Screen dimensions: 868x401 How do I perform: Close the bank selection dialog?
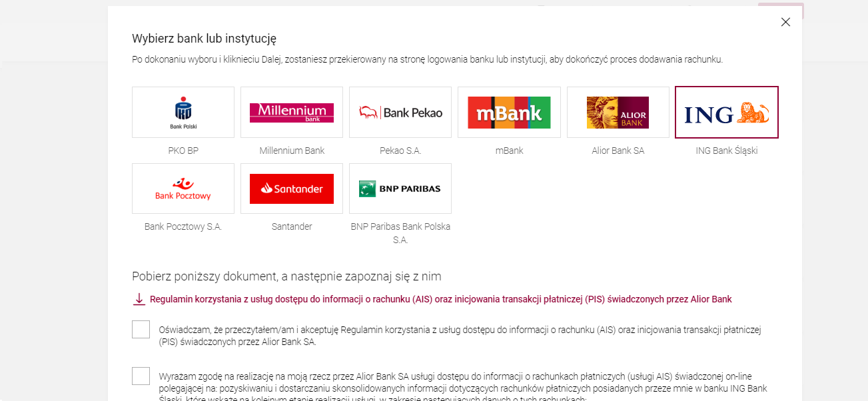(785, 22)
